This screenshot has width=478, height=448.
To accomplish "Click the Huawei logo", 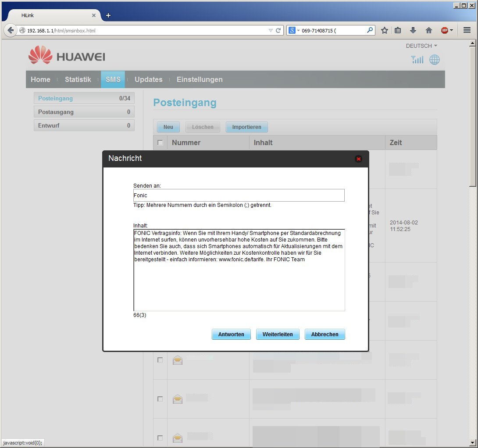I will click(x=67, y=57).
